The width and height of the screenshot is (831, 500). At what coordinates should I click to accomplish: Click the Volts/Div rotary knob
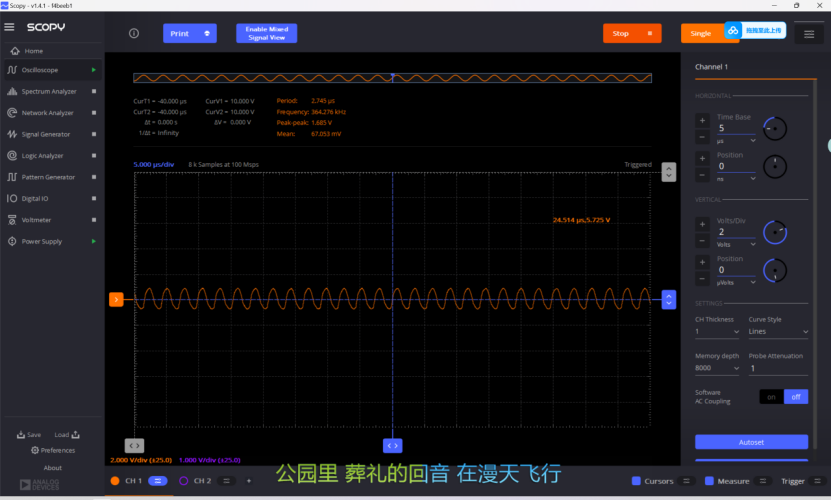pyautogui.click(x=775, y=233)
